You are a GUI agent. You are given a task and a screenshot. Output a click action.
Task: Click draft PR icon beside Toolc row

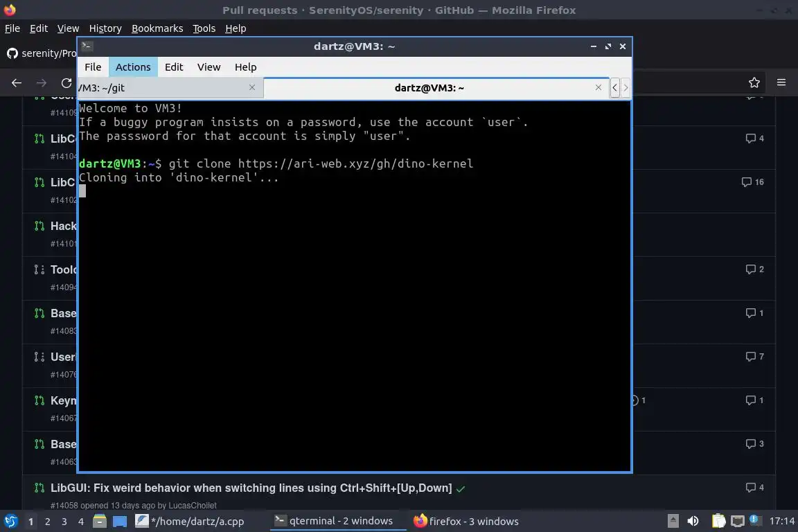pos(39,269)
